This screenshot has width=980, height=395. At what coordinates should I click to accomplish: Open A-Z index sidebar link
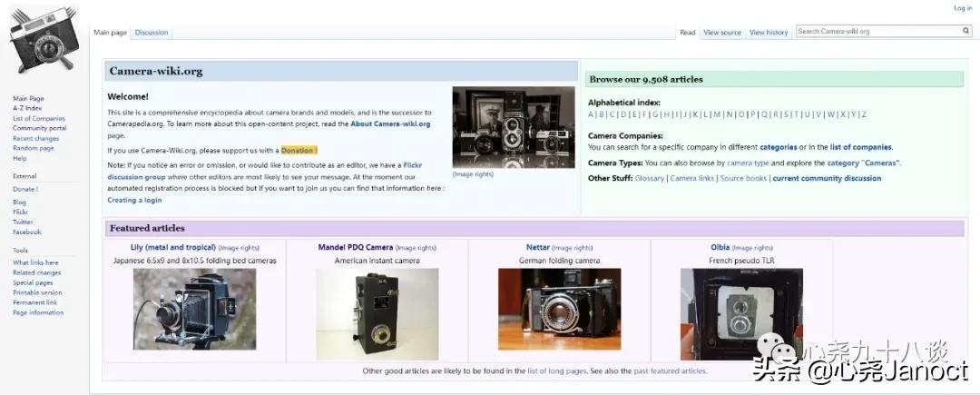(x=27, y=108)
